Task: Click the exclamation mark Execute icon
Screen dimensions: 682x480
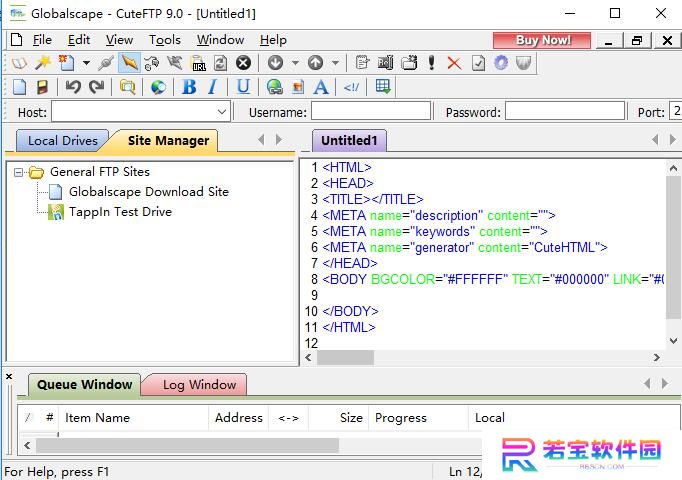Action: coord(431,63)
